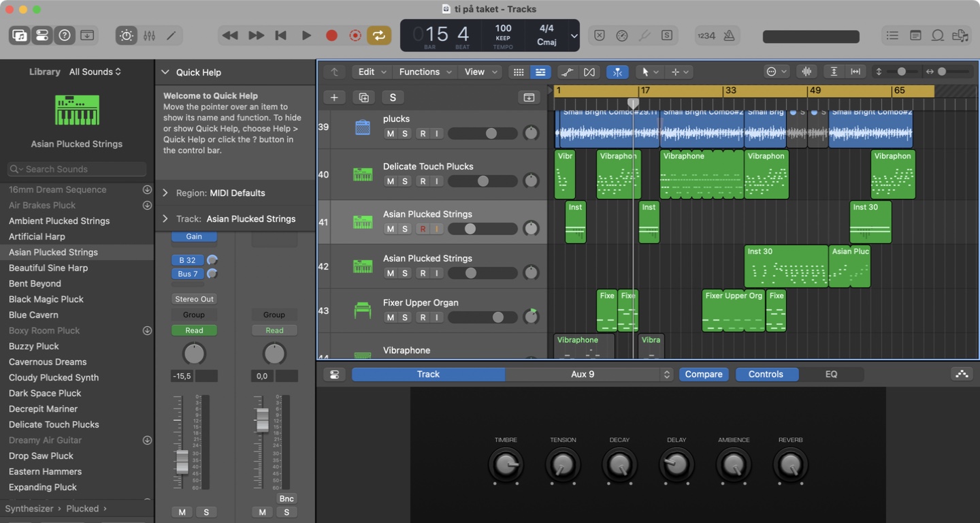This screenshot has height=523, width=980.
Task: Click the Record button in the transport
Action: tap(331, 35)
